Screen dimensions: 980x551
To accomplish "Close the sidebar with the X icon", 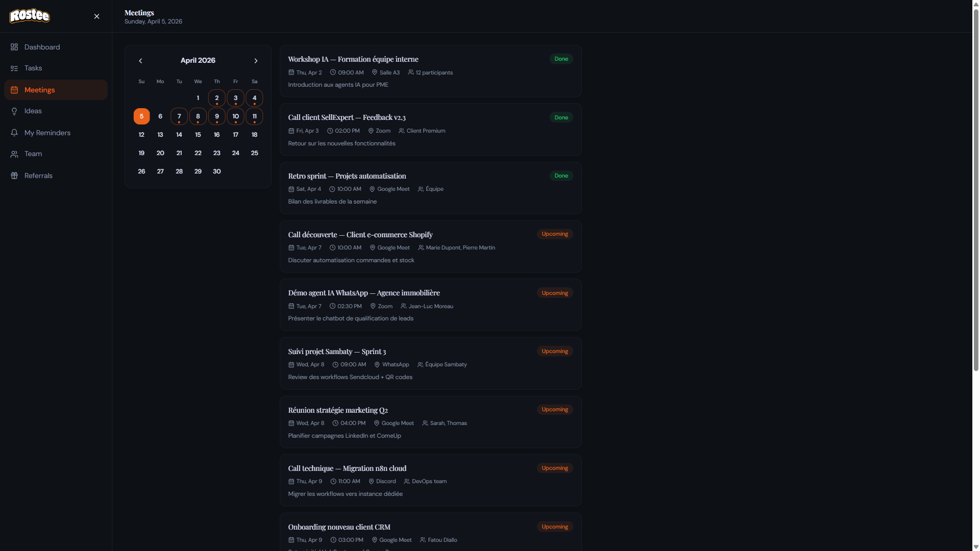I will click(x=96, y=16).
